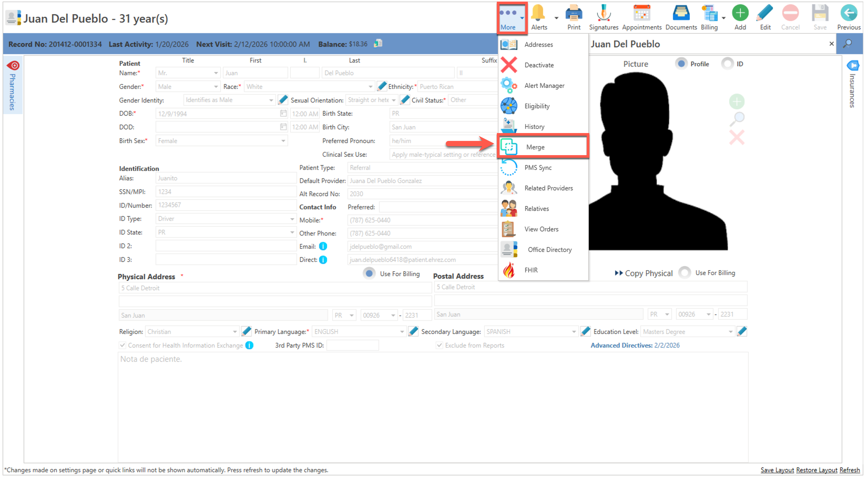This screenshot has height=478, width=868.
Task: Toggle Consent for Health Information Exchange checkbox
Action: tap(123, 345)
